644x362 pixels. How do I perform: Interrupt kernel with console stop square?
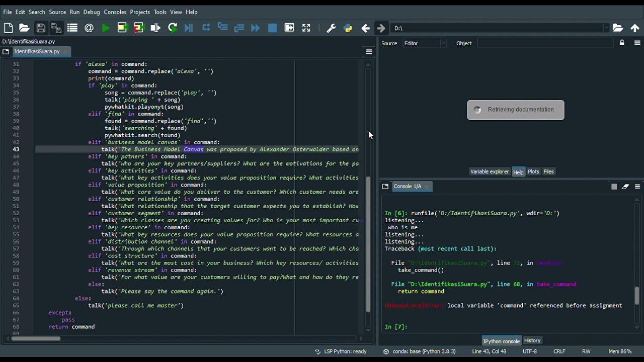coord(614,187)
